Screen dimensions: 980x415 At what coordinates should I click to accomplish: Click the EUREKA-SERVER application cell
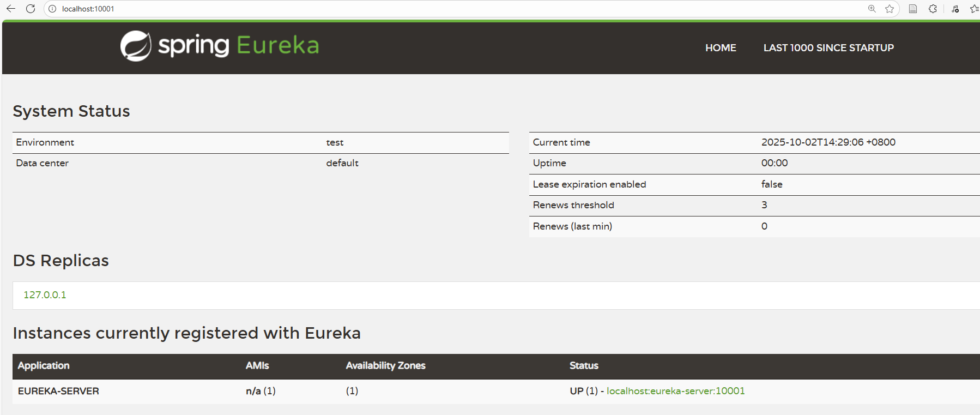pyautogui.click(x=58, y=391)
